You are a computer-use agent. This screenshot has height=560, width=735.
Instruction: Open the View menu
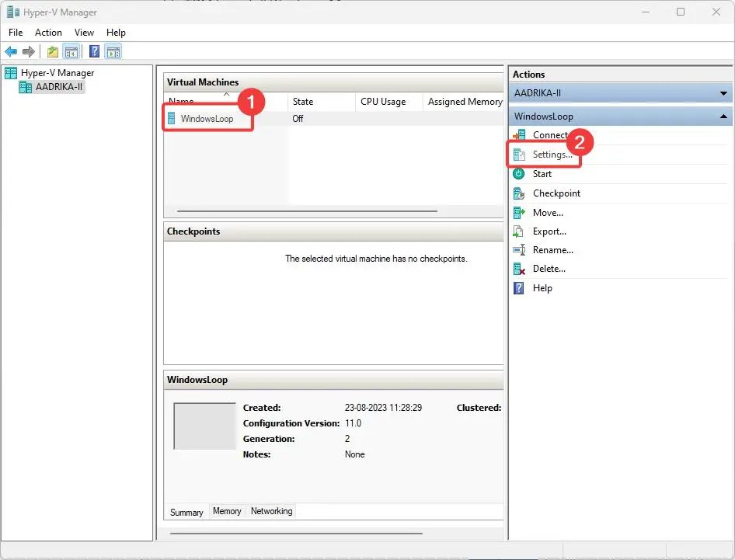point(84,33)
